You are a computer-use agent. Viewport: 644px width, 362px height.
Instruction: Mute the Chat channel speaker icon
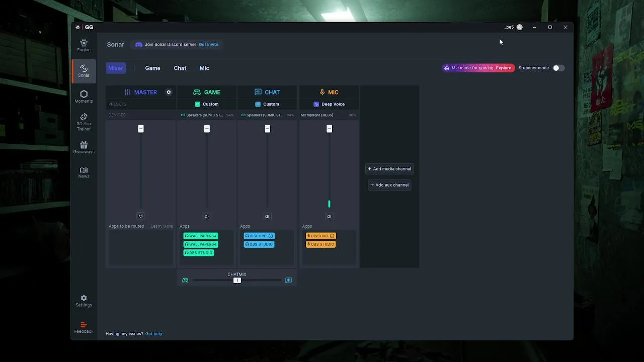click(267, 216)
